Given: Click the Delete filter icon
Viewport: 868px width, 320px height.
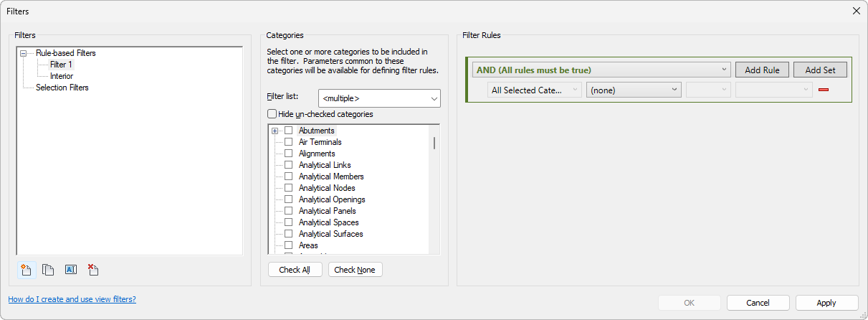Looking at the screenshot, I should pos(92,270).
